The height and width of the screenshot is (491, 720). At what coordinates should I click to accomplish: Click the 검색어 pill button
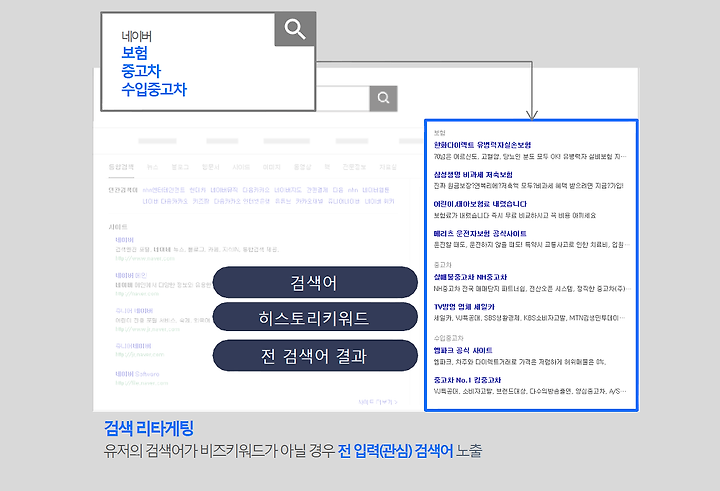point(315,282)
